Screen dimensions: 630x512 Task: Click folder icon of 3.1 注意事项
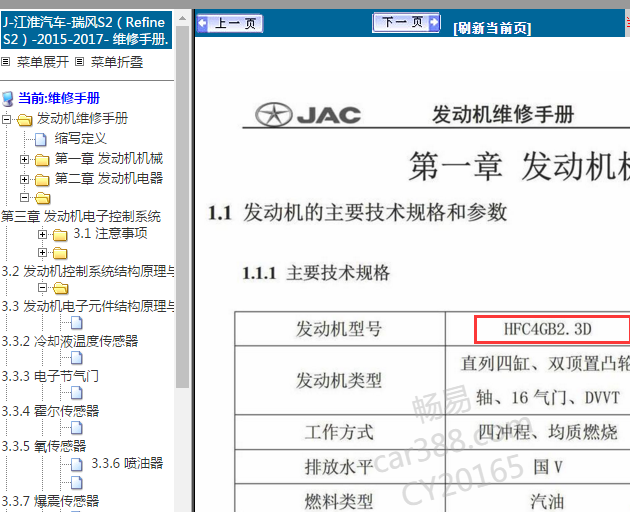60,235
